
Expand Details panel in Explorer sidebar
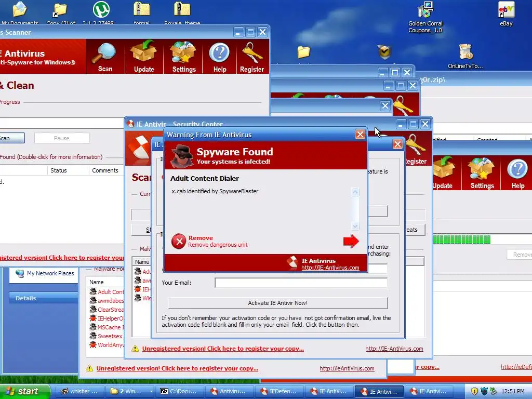point(44,298)
